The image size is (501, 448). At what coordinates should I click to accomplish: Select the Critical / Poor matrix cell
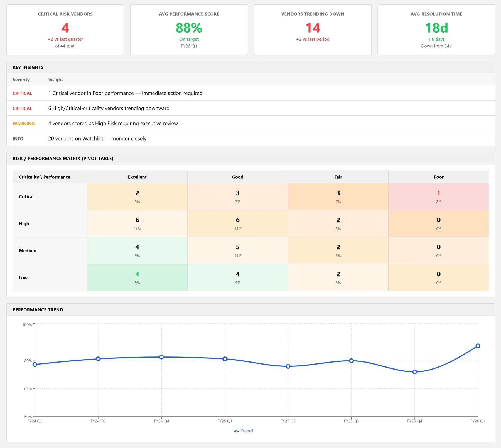pos(439,196)
